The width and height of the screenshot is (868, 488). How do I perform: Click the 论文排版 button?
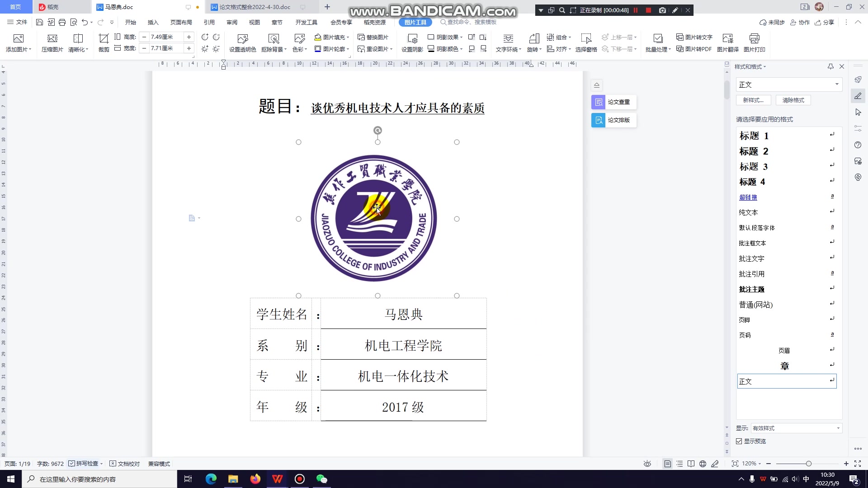tap(613, 120)
